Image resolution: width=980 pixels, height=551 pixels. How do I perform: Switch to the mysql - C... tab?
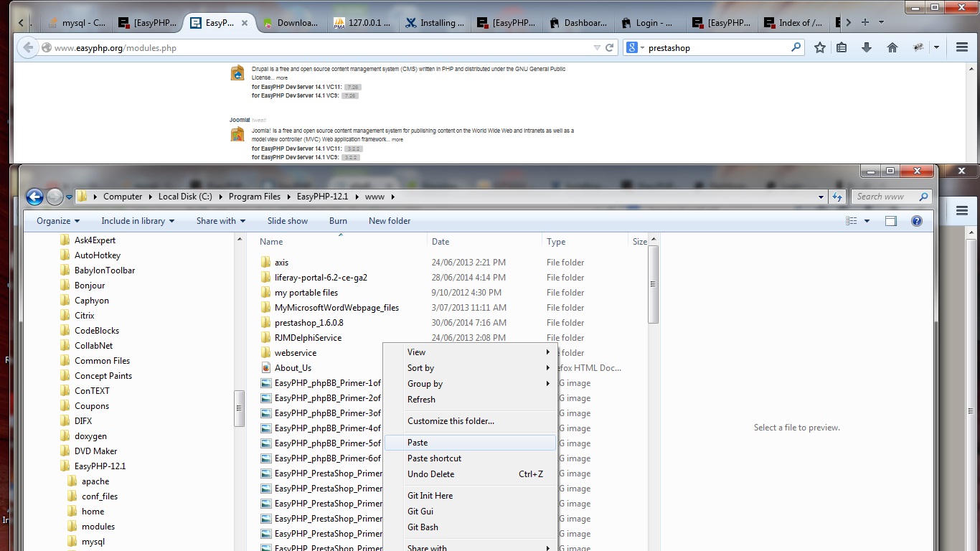click(76, 23)
